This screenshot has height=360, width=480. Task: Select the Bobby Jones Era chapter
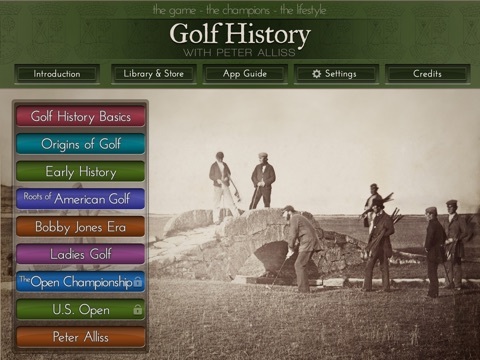(80, 226)
